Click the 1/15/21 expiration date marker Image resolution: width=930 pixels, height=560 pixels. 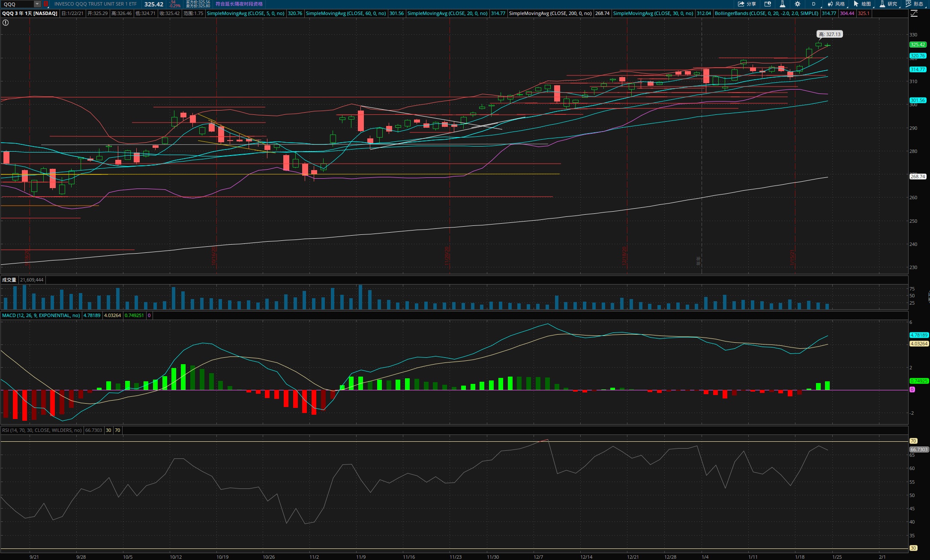click(792, 258)
